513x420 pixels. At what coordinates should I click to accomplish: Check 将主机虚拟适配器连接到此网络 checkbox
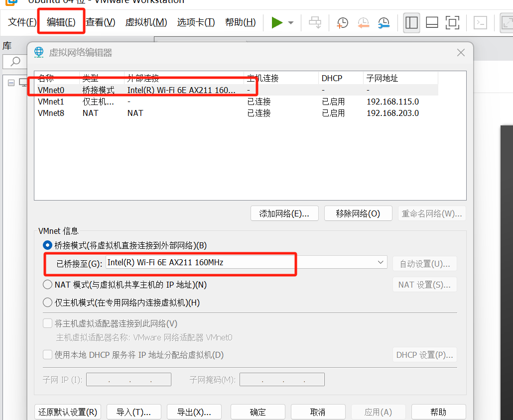pyautogui.click(x=47, y=323)
